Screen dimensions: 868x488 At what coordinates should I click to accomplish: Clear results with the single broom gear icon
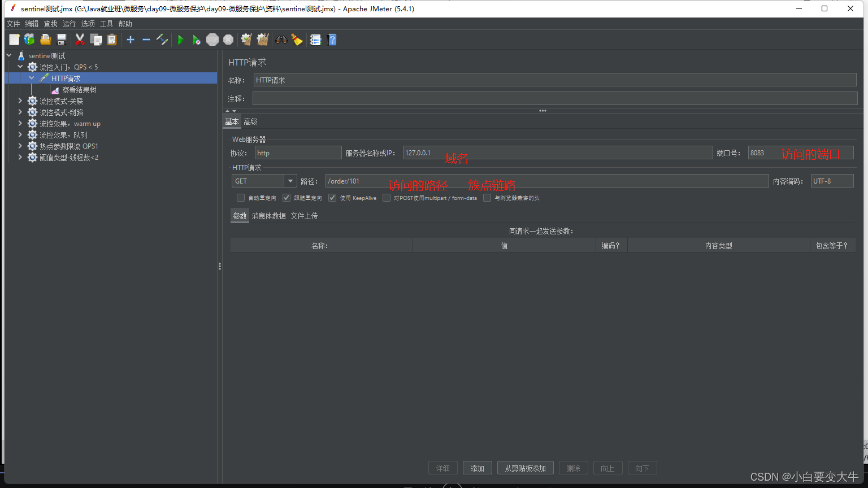coord(246,40)
